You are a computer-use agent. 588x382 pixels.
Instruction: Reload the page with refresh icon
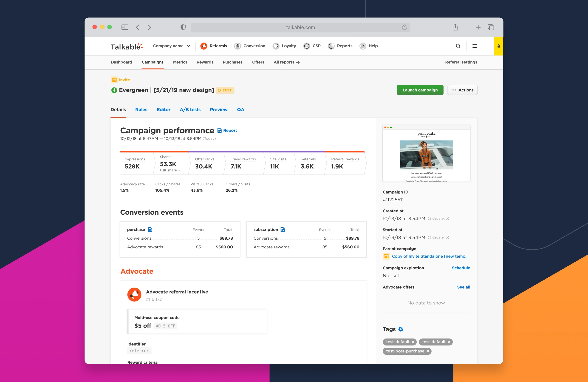404,27
